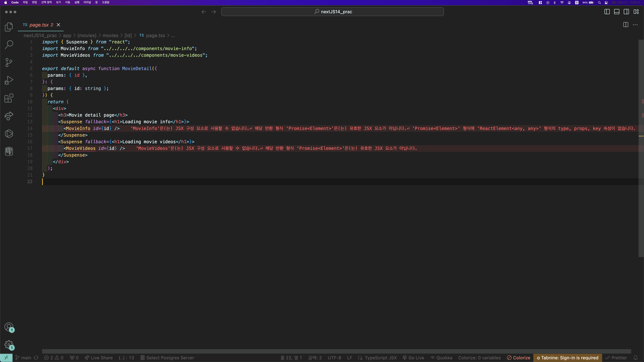The image size is (644, 362).
Task: Expand the 'app' breadcrumb segment
Action: tap(67, 36)
